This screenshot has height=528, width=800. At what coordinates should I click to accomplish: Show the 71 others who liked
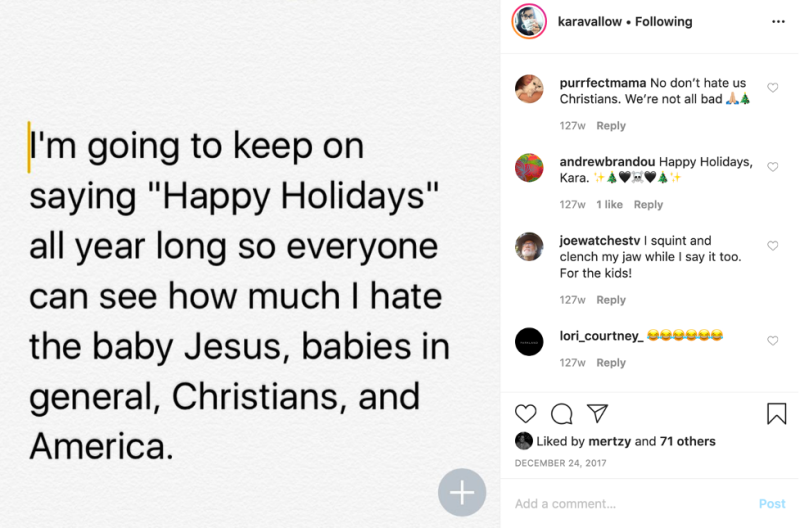(687, 441)
